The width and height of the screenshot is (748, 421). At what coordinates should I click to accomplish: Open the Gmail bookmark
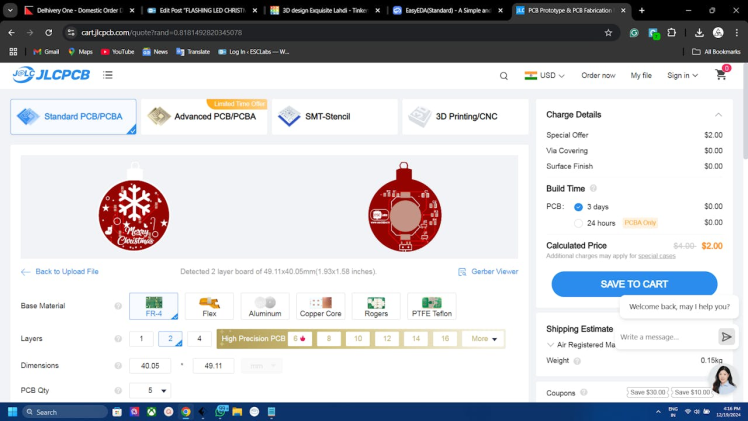46,51
